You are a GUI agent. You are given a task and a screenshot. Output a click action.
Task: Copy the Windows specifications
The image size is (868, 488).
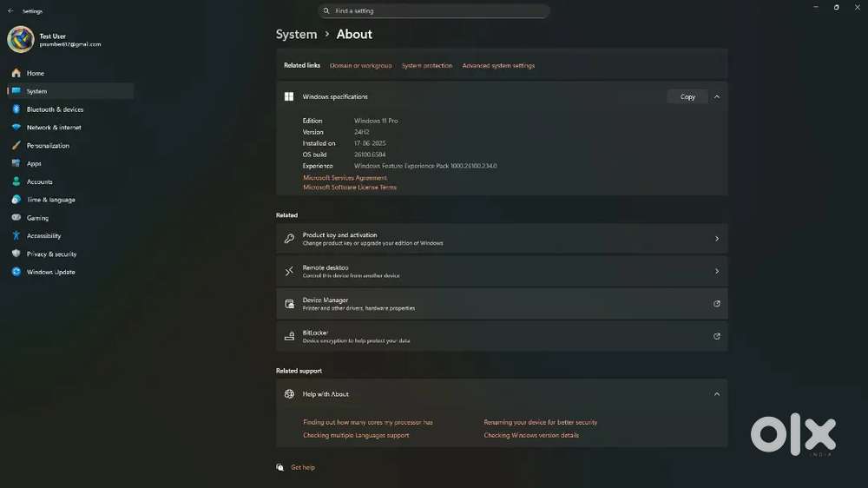687,97
